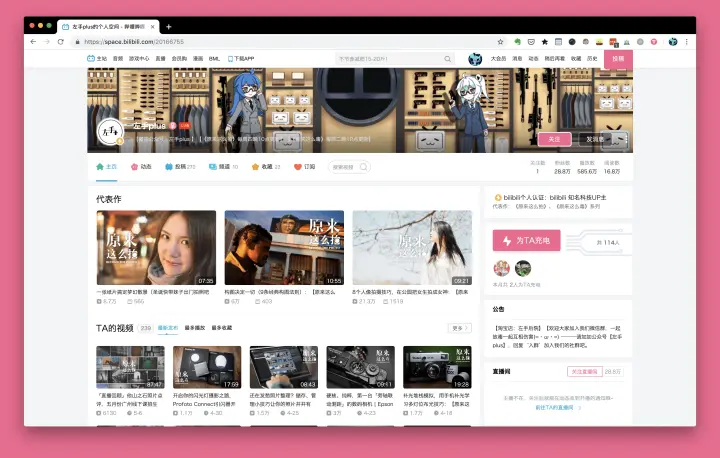Open video thumbnail with duration 08:43
This screenshot has width=720, height=458.
click(x=283, y=367)
